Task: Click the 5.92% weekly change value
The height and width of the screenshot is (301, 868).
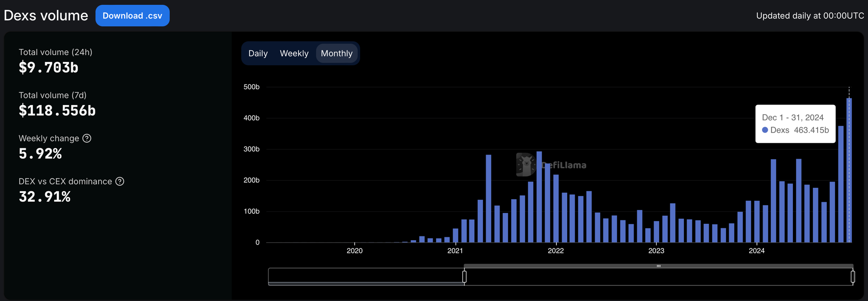Action: pos(40,154)
